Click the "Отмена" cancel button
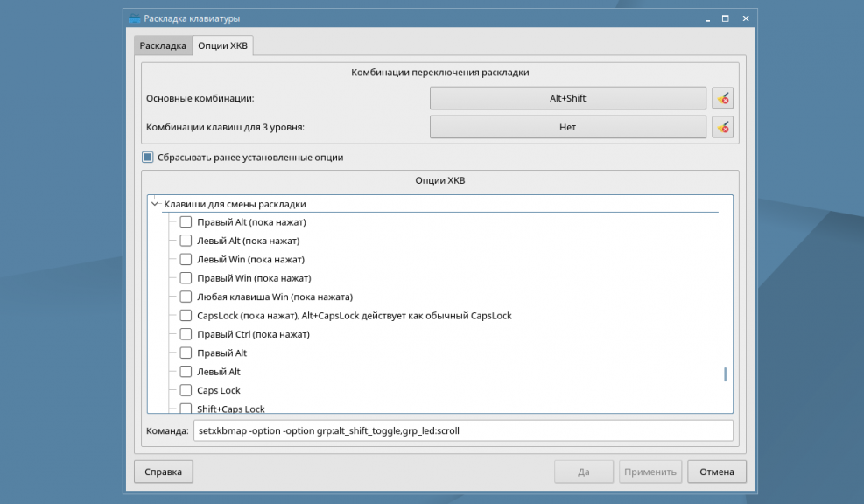The width and height of the screenshot is (864, 504). pyautogui.click(x=716, y=472)
